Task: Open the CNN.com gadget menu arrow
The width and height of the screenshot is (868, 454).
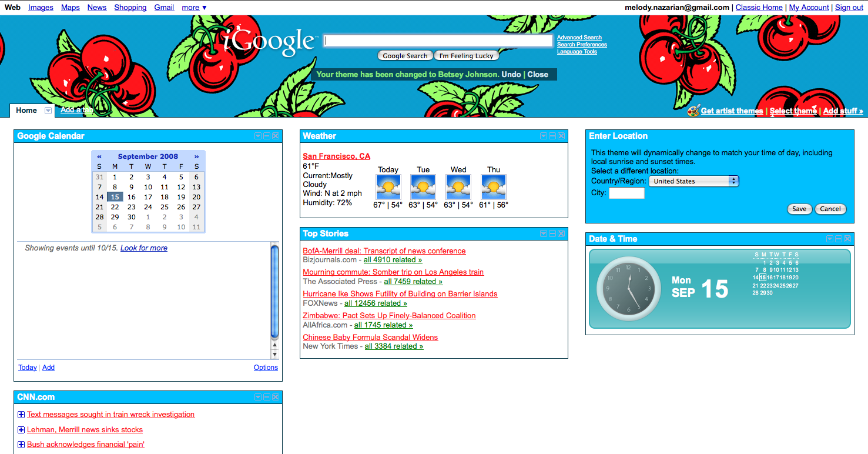Action: [x=258, y=397]
